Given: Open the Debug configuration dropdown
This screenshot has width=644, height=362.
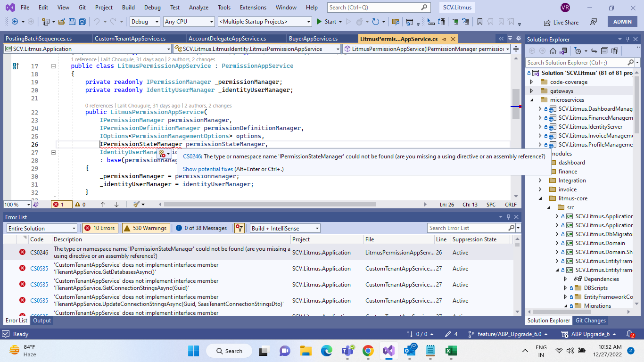Looking at the screenshot, I should coord(145,22).
